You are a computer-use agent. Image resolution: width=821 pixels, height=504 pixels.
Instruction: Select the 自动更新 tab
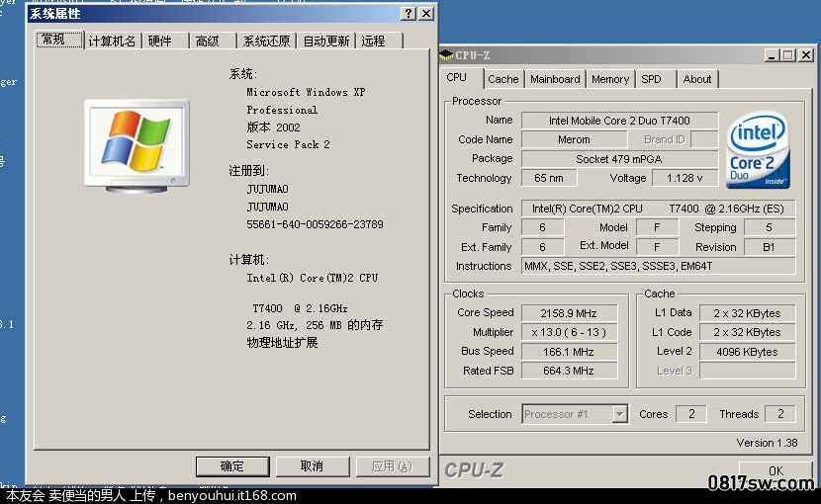(x=326, y=41)
